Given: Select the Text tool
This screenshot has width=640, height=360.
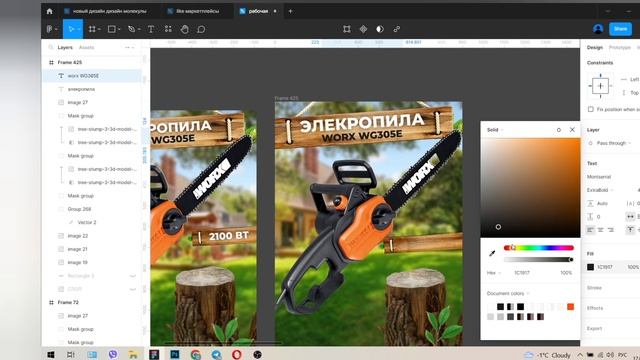Looking at the screenshot, I should click(151, 29).
